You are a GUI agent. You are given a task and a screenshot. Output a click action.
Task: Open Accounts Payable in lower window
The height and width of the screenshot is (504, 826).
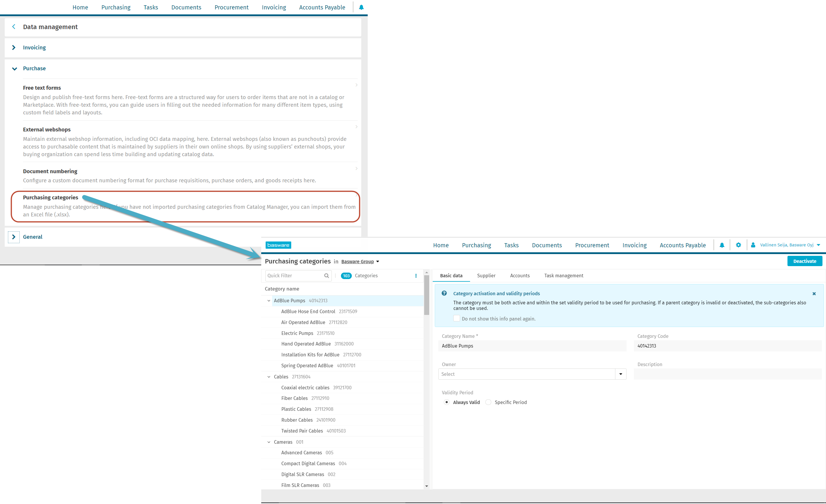(682, 245)
